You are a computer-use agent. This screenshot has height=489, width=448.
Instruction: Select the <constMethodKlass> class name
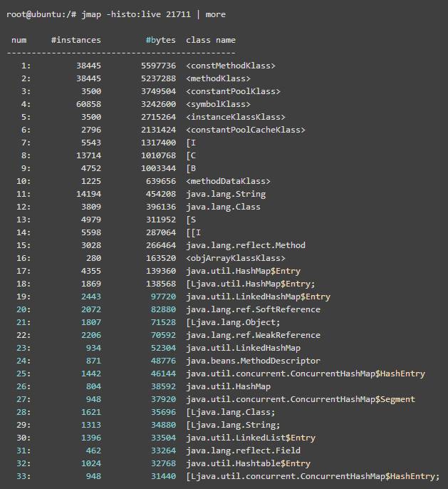(x=231, y=66)
